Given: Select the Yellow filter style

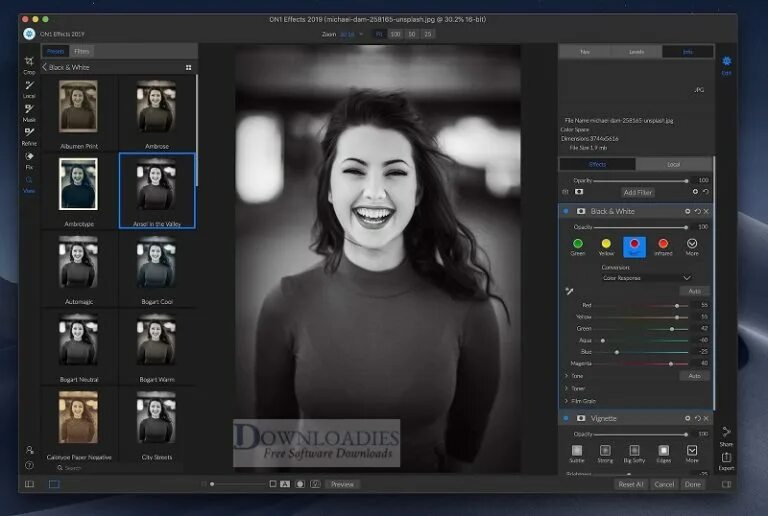Looking at the screenshot, I should [x=606, y=247].
